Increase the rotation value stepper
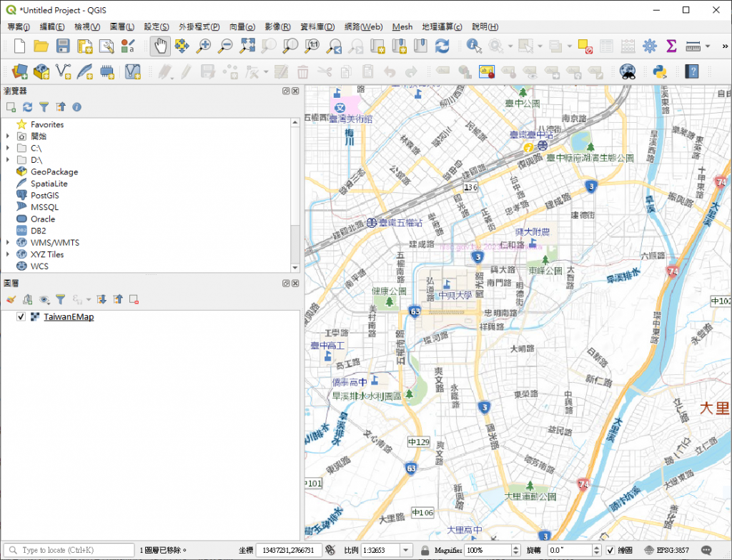The height and width of the screenshot is (560, 732). [596, 547]
